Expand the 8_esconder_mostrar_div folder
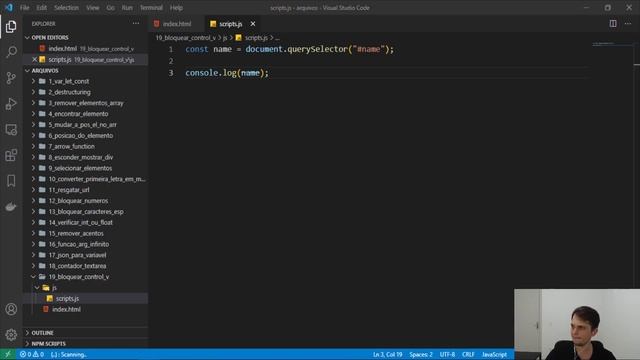Image resolution: width=640 pixels, height=360 pixels. coord(85,157)
